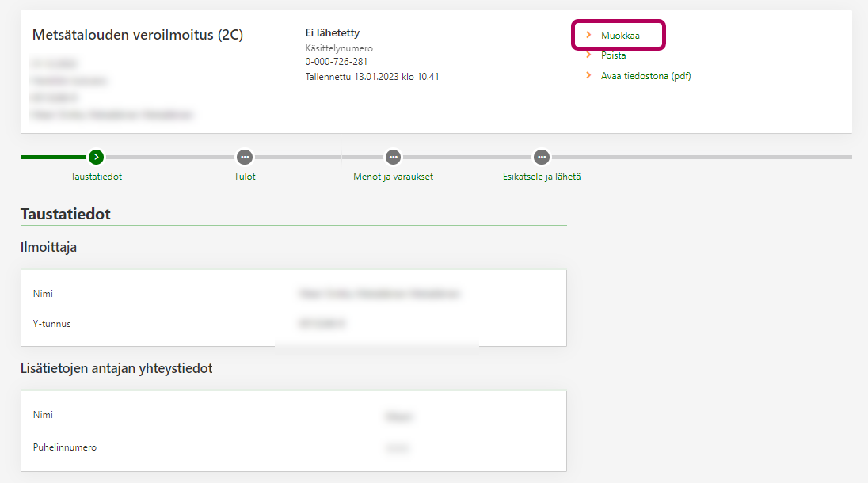The image size is (868, 483).
Task: Select the Tulot step circle icon
Action: tap(245, 157)
